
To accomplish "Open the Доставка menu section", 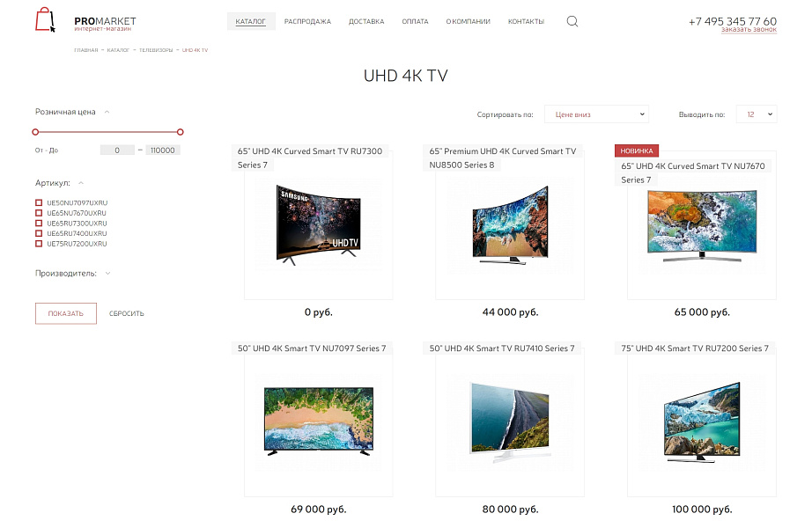I will (x=366, y=22).
